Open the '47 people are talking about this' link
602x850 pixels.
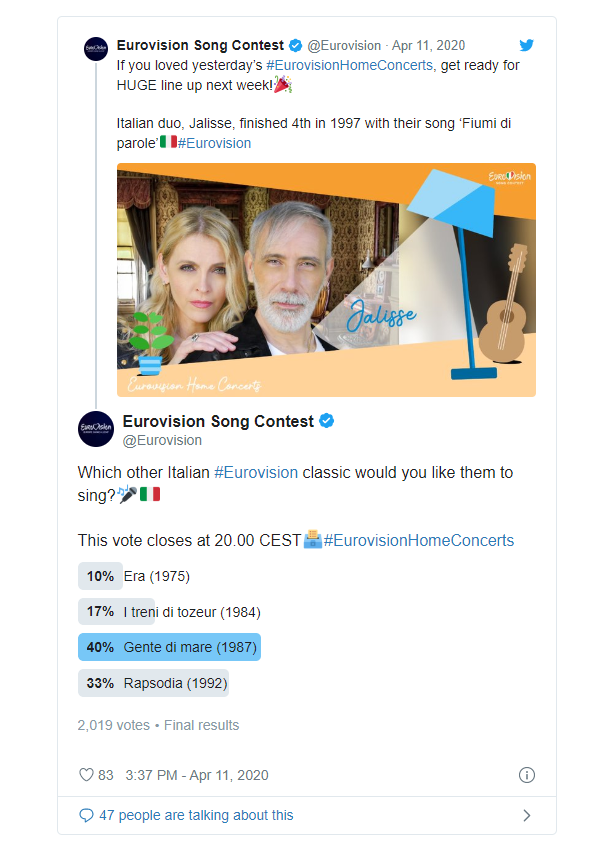[196, 815]
